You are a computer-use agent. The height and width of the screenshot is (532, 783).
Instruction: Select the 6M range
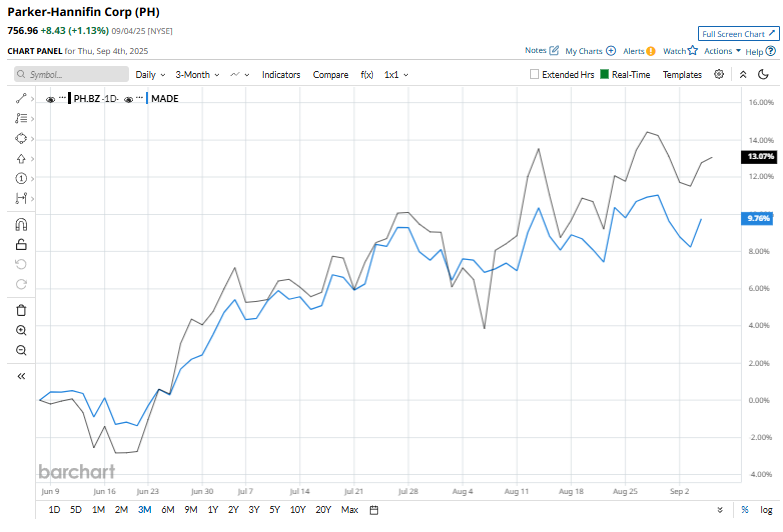168,510
